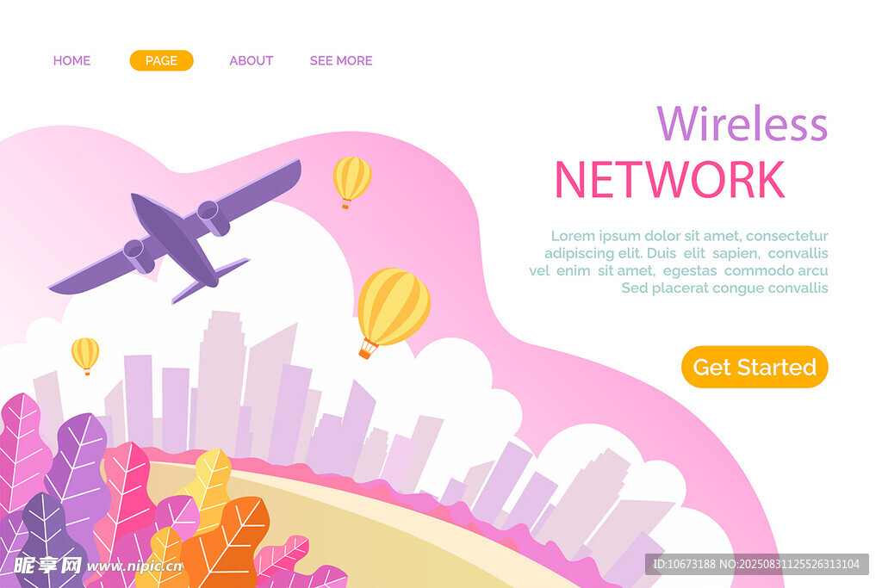The image size is (882, 588).
Task: Click the Get Started button
Action: click(x=755, y=367)
